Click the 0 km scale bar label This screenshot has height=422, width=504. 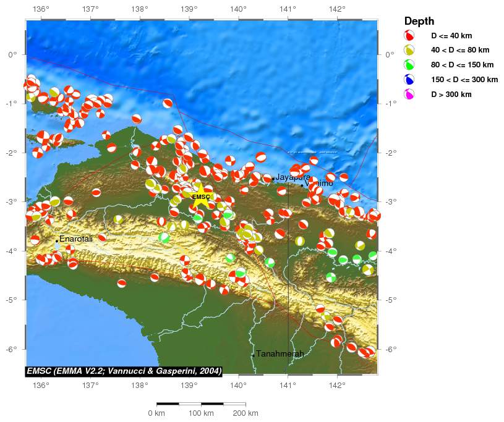156,413
